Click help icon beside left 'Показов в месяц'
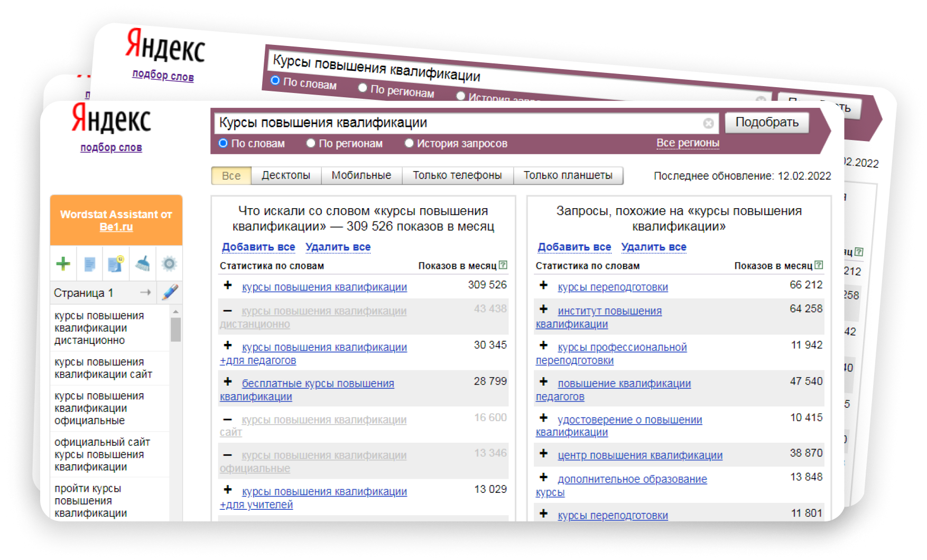 click(503, 265)
